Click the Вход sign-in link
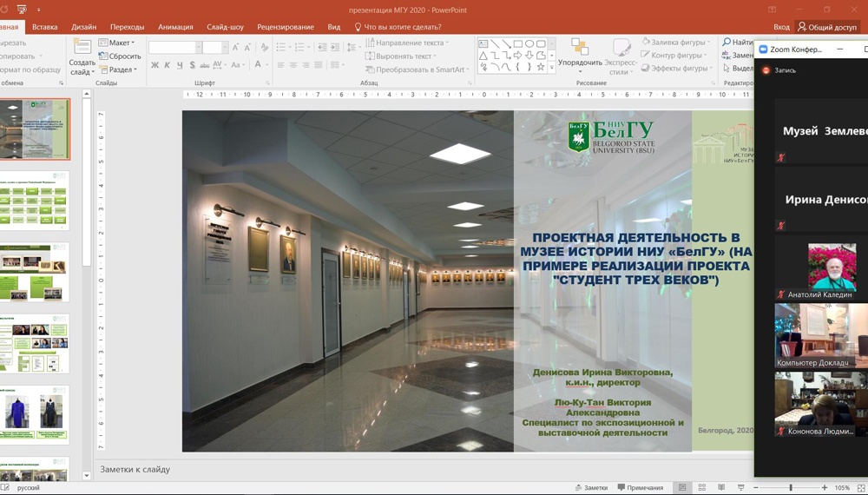868x495 pixels. [781, 27]
